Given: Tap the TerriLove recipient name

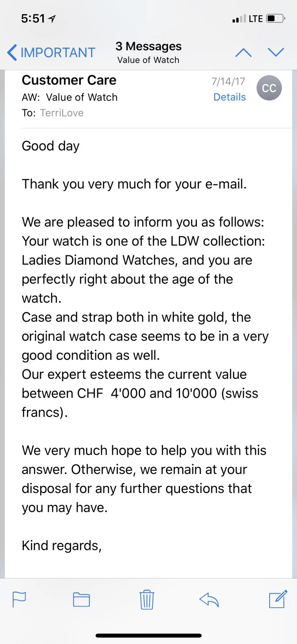Looking at the screenshot, I should pyautogui.click(x=62, y=113).
